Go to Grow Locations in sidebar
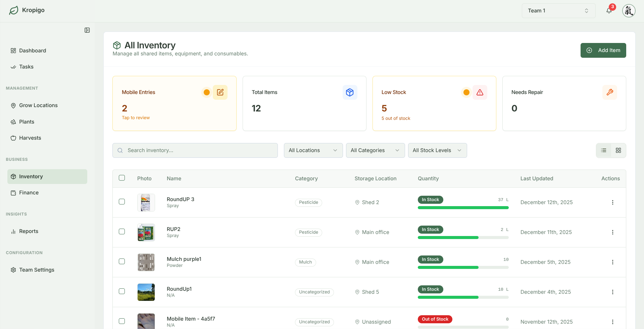 (38, 105)
